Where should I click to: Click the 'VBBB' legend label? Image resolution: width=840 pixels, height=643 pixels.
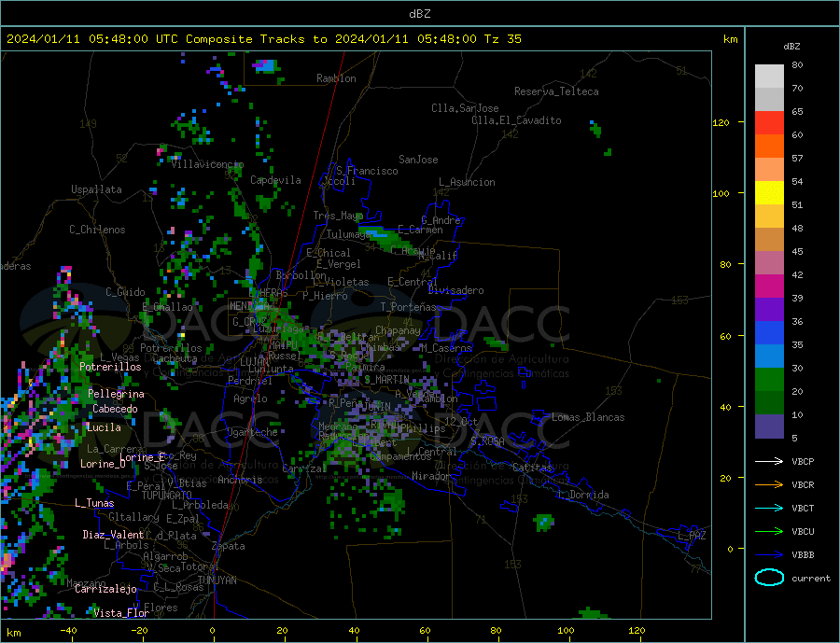click(803, 554)
